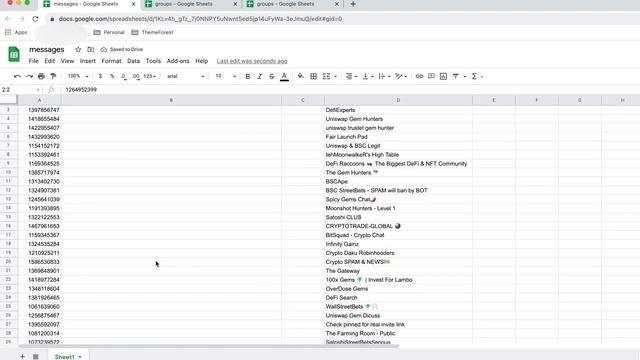Image resolution: width=640 pixels, height=360 pixels.
Task: Select the Paint format tool
Action: (x=53, y=76)
